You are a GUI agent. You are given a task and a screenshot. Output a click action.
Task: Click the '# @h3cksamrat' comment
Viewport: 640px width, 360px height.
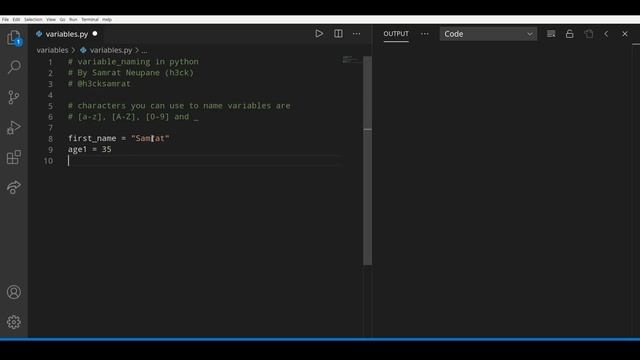tap(99, 84)
